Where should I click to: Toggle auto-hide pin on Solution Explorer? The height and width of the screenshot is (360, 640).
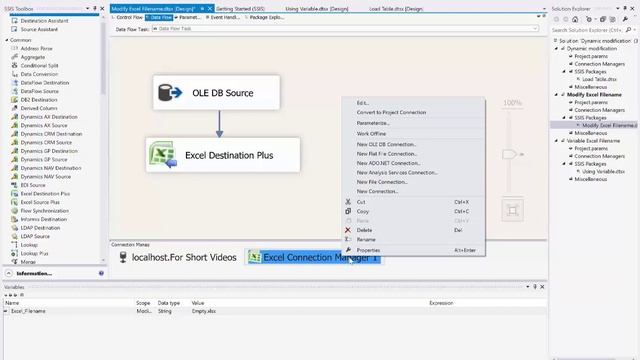point(624,9)
